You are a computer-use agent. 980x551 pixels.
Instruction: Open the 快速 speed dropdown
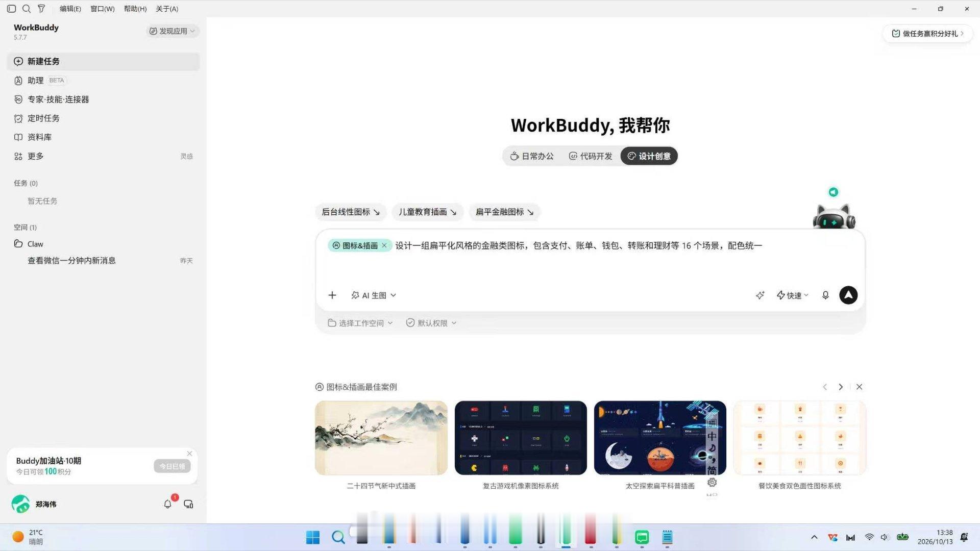[x=793, y=295]
